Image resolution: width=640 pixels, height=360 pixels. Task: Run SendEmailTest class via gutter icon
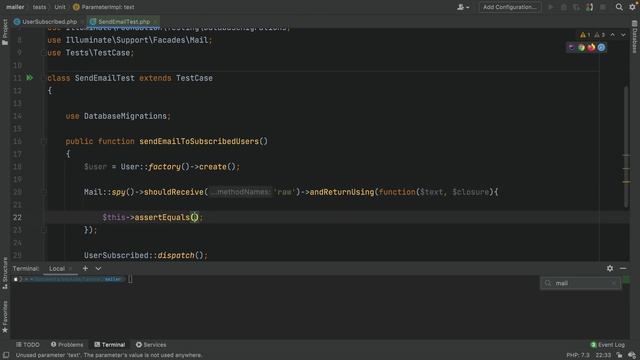[x=30, y=78]
